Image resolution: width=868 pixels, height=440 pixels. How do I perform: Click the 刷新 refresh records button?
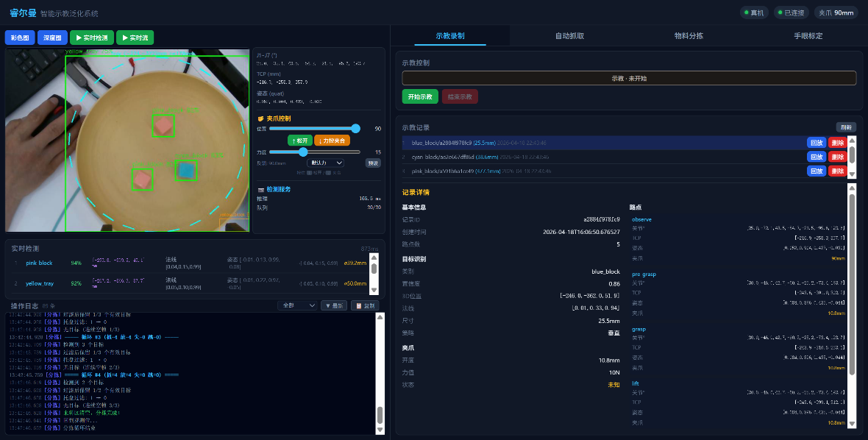tap(846, 127)
